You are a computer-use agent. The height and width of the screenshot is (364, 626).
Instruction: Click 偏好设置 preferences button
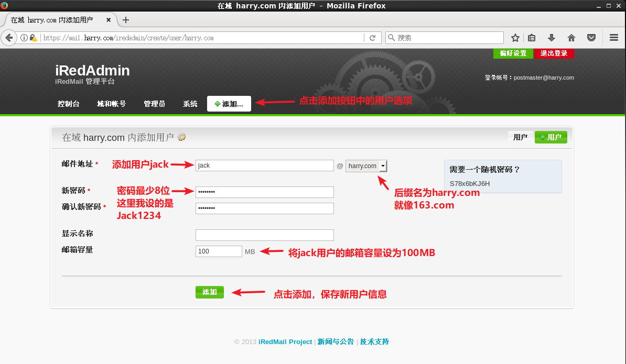point(513,53)
